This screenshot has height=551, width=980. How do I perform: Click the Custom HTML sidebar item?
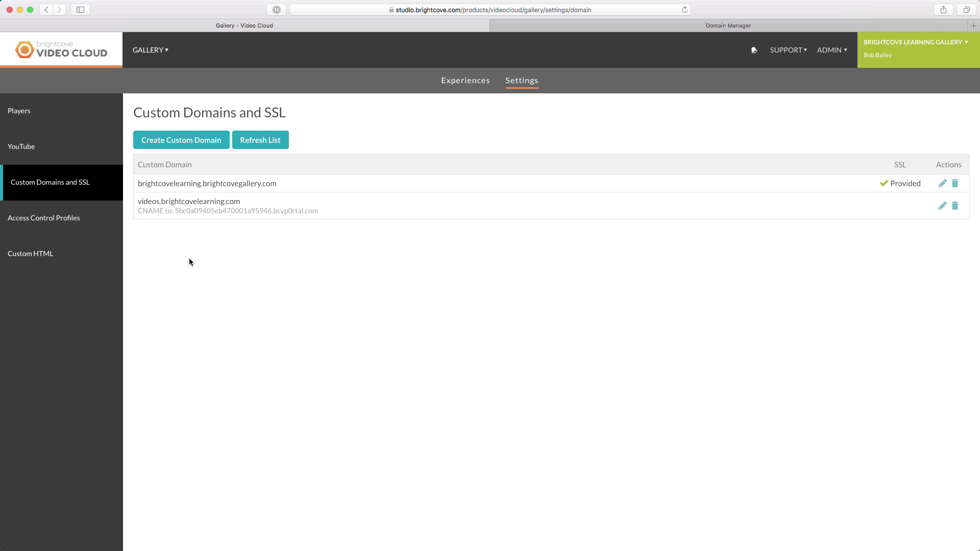(x=30, y=253)
